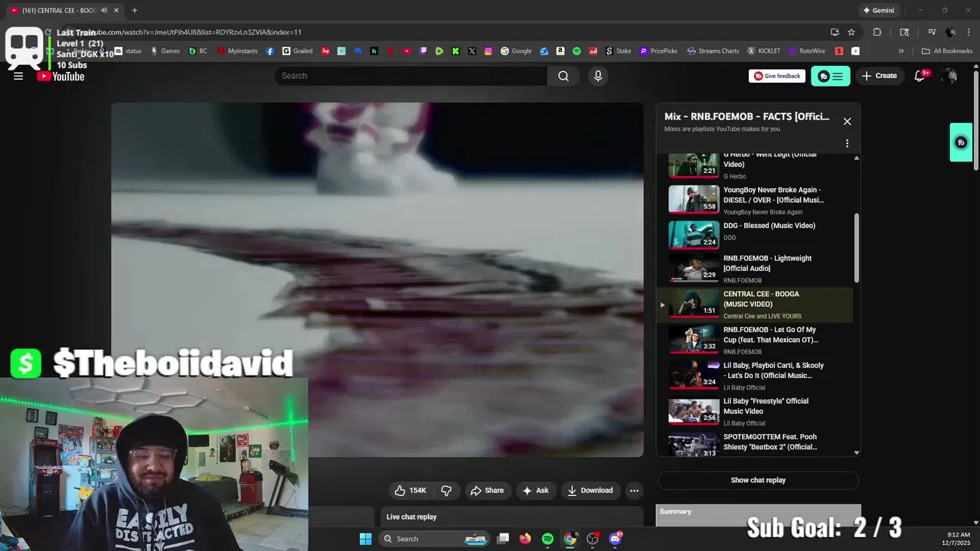The width and height of the screenshot is (980, 551).
Task: Open Firefox from the taskbar
Action: click(x=524, y=539)
